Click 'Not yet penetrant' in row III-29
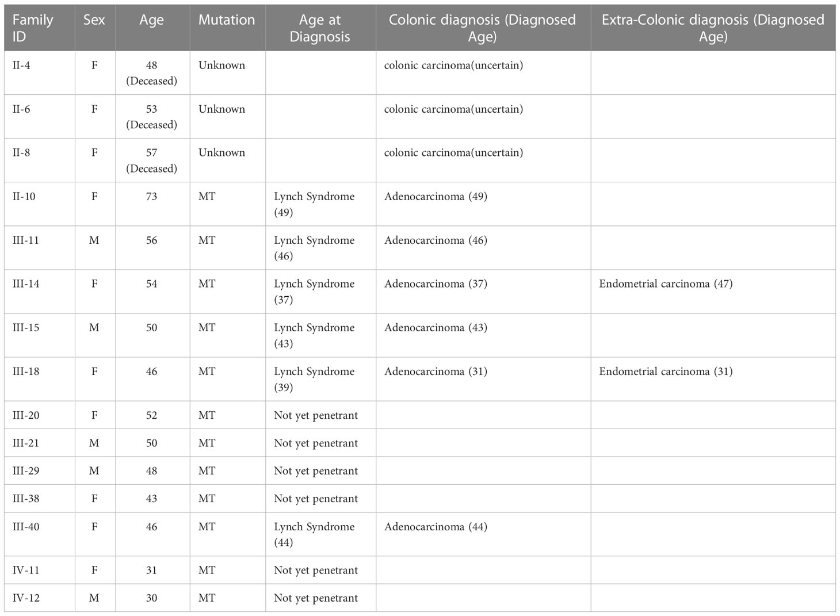The height and width of the screenshot is (616, 840). 316,471
